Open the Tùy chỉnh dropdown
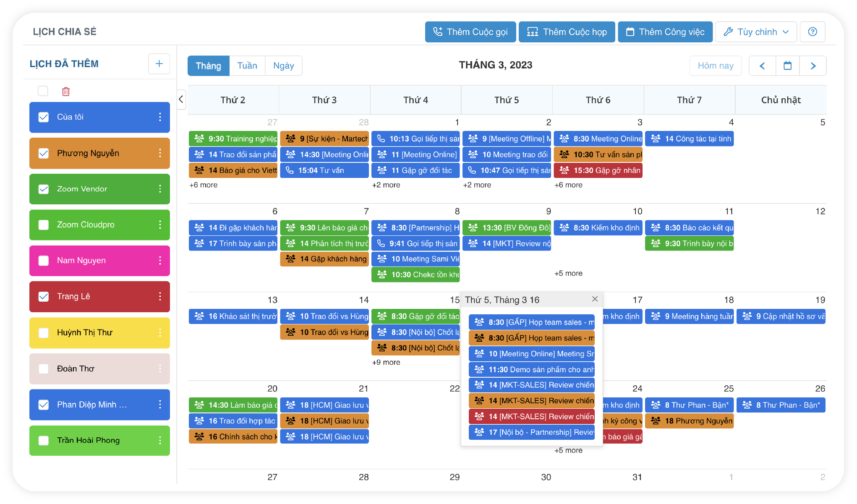The image size is (857, 504). click(x=756, y=32)
